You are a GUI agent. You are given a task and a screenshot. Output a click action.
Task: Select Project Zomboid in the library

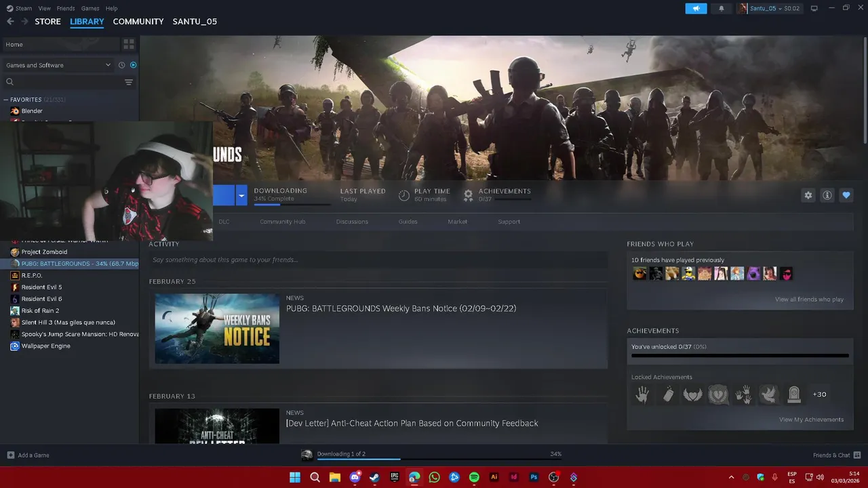[x=44, y=252]
